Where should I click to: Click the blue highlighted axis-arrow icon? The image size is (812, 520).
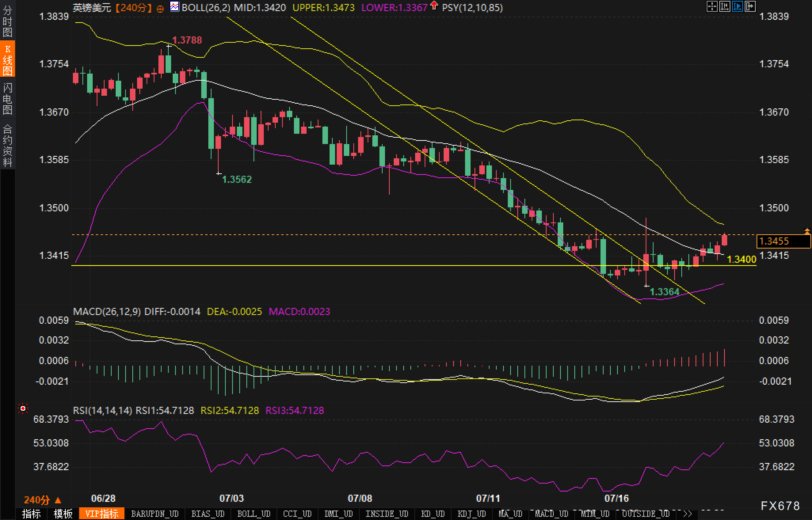(x=737, y=6)
